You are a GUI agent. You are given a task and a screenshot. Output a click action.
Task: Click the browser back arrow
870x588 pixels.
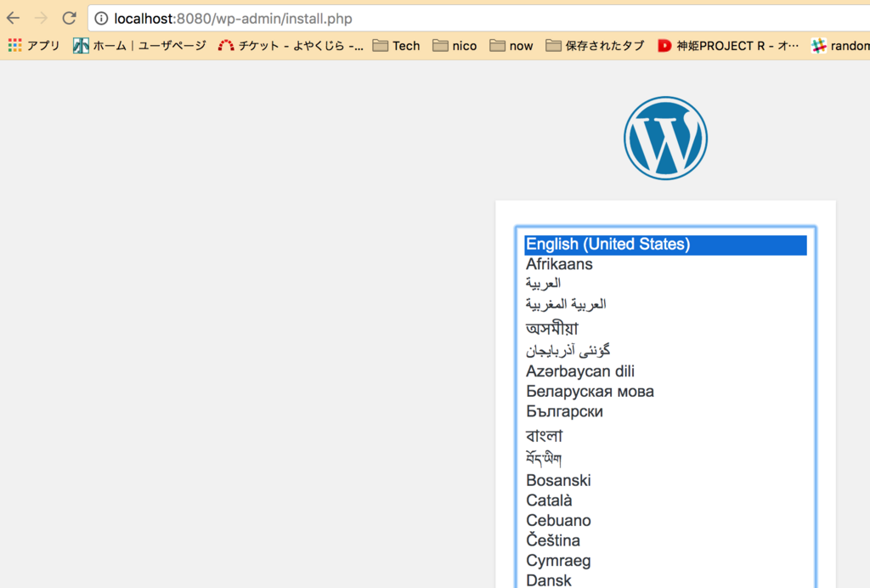pyautogui.click(x=14, y=19)
